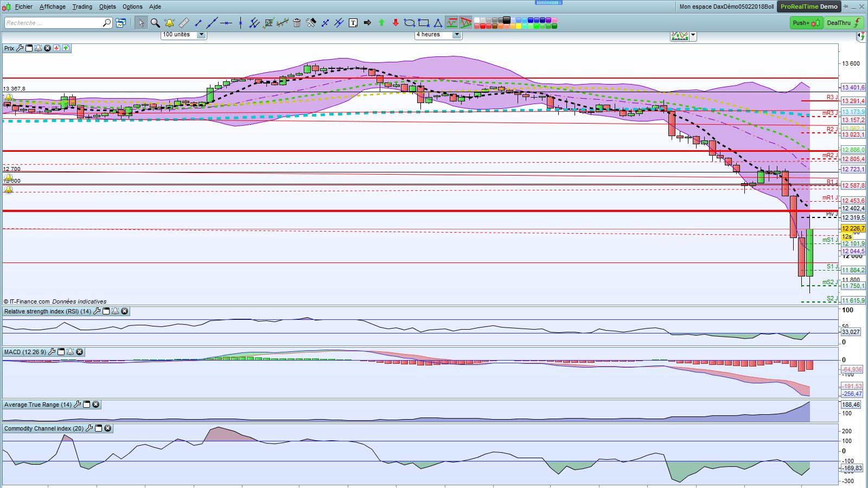868x488 pixels.
Task: Pick the white color swatch
Action: (x=477, y=20)
